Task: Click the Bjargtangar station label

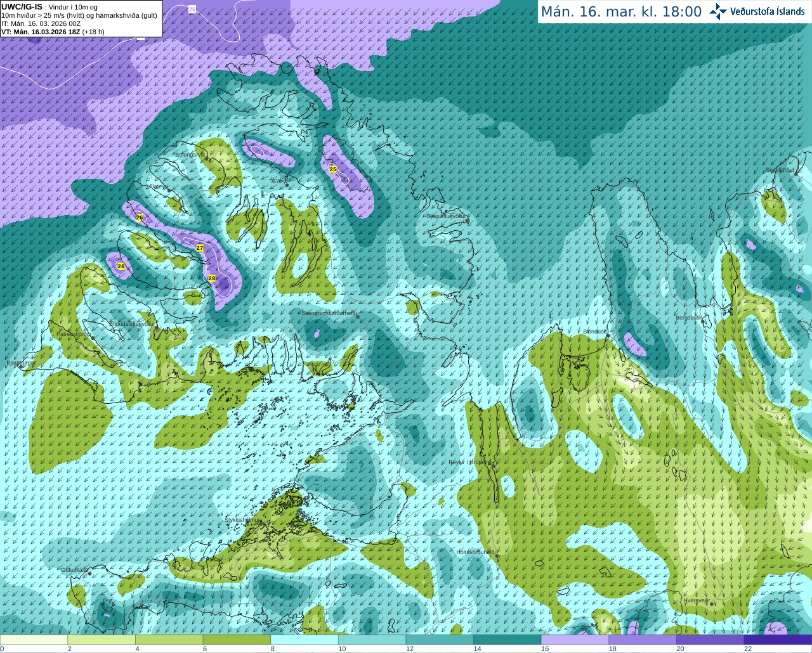Action: (21, 363)
